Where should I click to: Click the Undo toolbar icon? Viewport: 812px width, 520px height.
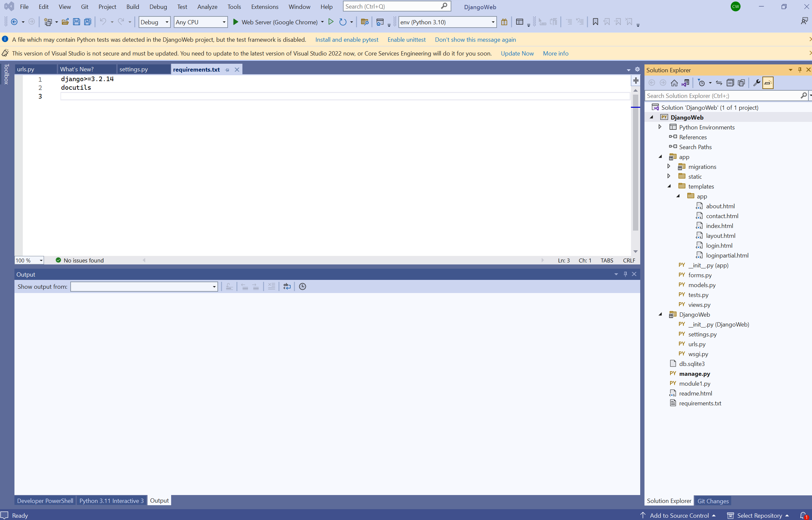[103, 22]
